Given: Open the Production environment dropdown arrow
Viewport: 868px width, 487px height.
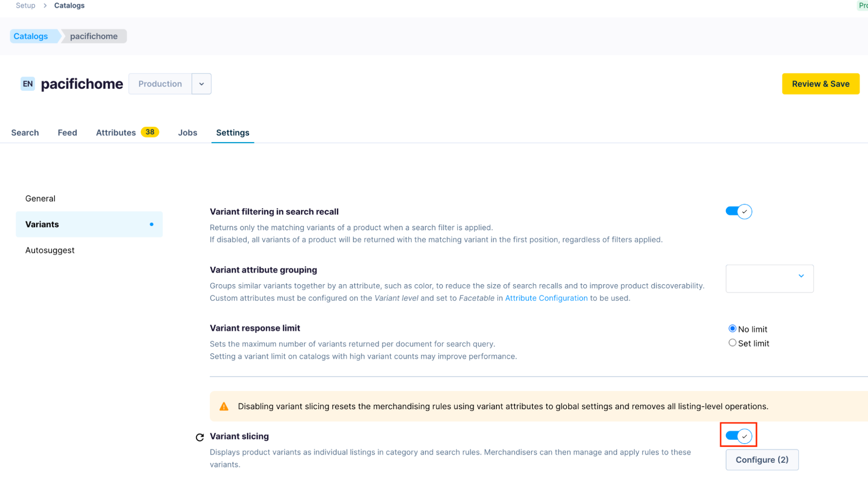Looking at the screenshot, I should click(201, 84).
